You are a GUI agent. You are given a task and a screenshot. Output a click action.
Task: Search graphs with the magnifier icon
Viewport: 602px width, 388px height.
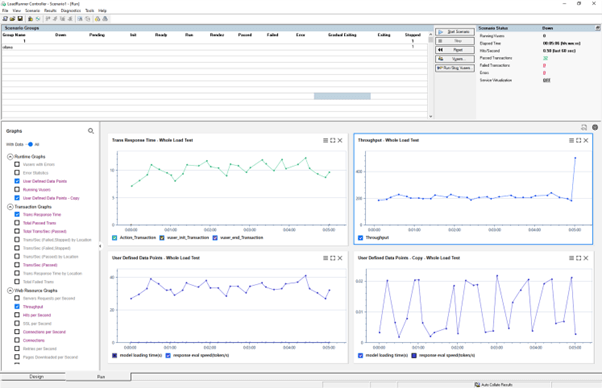[91, 131]
